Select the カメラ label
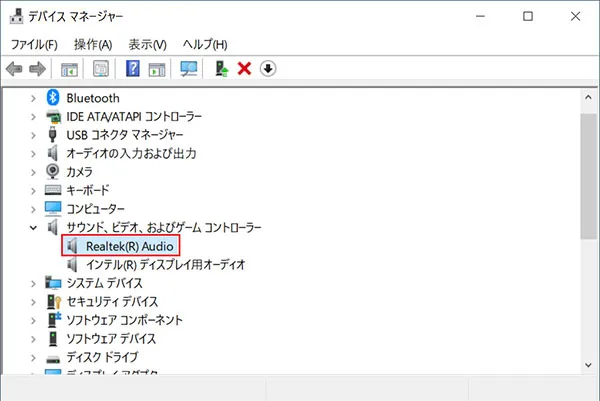The height and width of the screenshot is (401, 600). [79, 172]
